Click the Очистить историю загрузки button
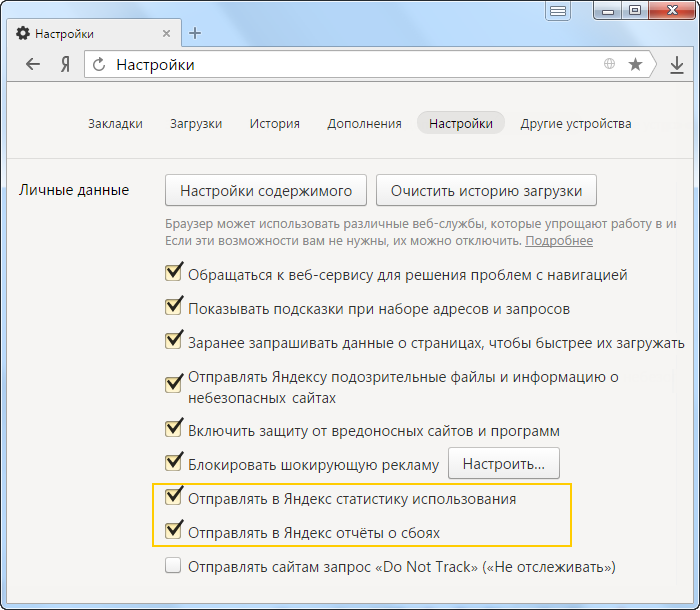This screenshot has width=700, height=610. click(486, 191)
